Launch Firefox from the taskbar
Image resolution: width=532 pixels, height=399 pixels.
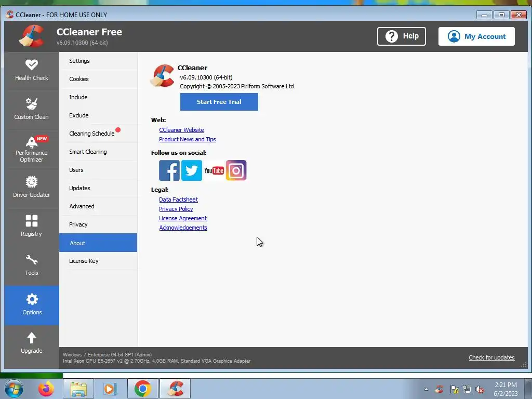46,389
